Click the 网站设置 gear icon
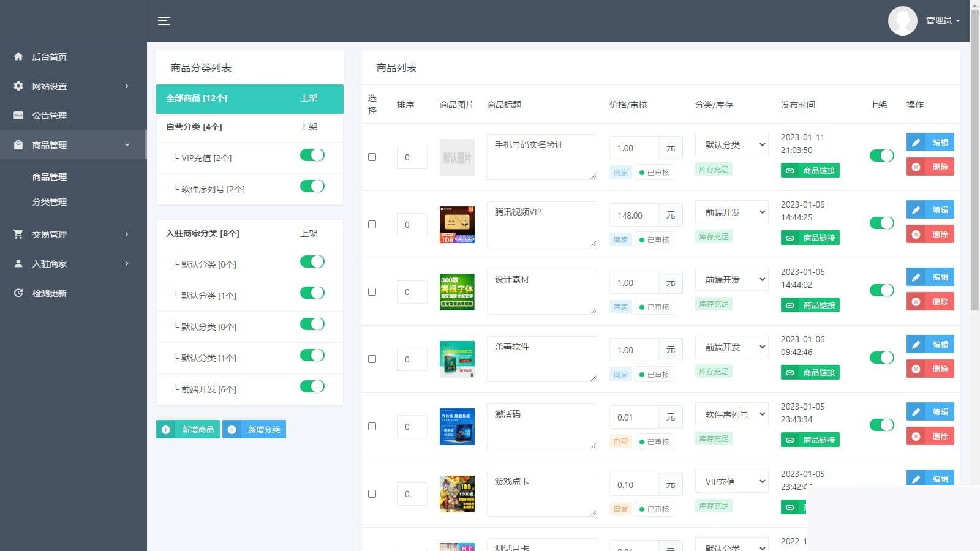This screenshot has width=980, height=551. pyautogui.click(x=18, y=86)
